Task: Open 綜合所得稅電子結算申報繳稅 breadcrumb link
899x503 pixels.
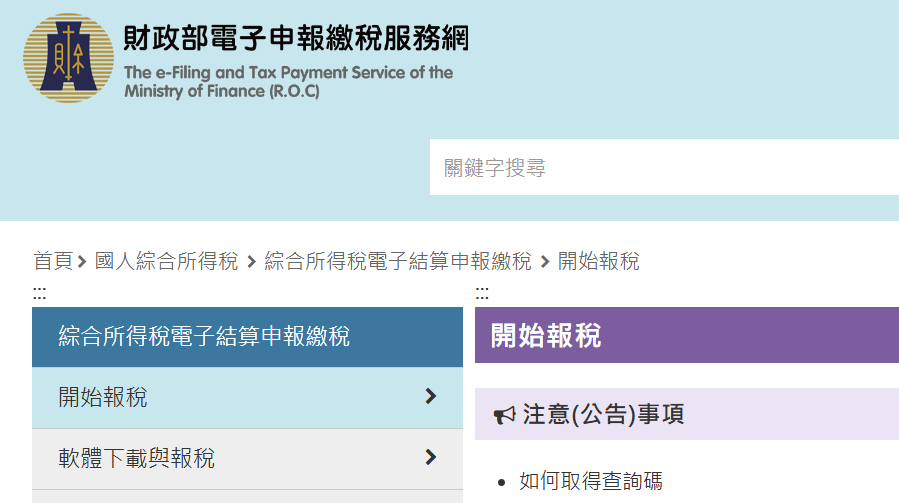Action: (398, 261)
